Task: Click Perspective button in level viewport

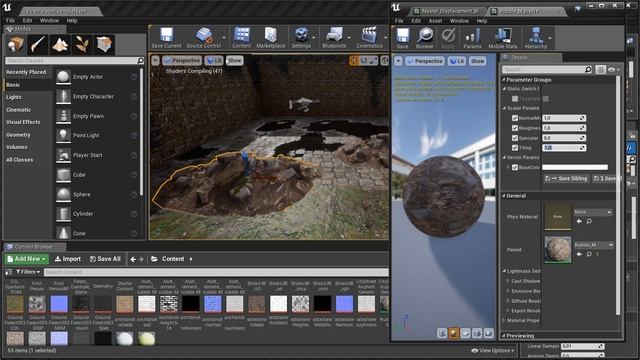Action: tap(182, 60)
